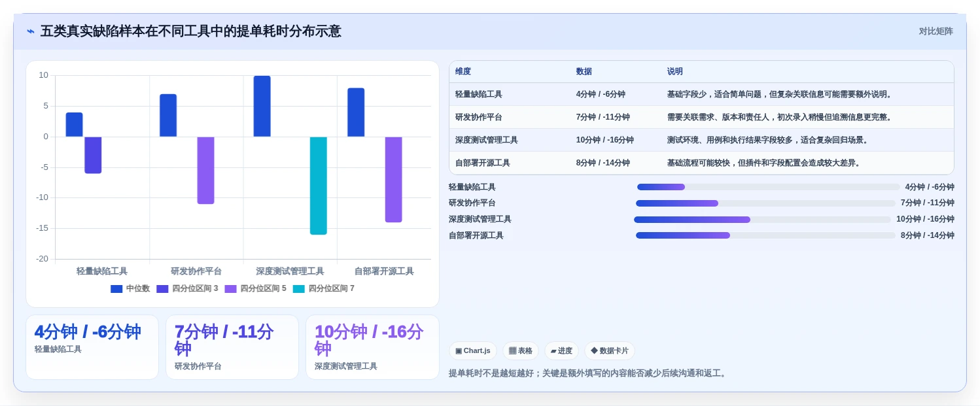Screen dimensions: 980x406
Task: Click the lightning icon beside the title
Action: 31,31
